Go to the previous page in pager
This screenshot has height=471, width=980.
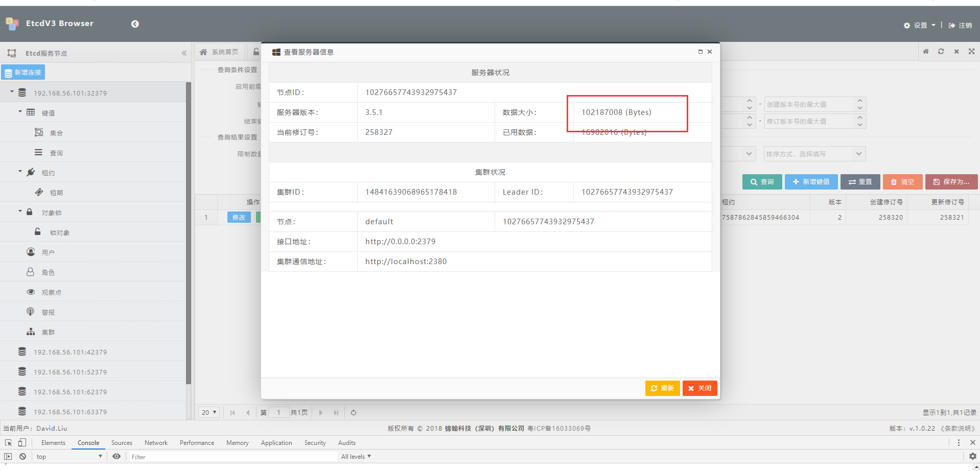coord(248,413)
